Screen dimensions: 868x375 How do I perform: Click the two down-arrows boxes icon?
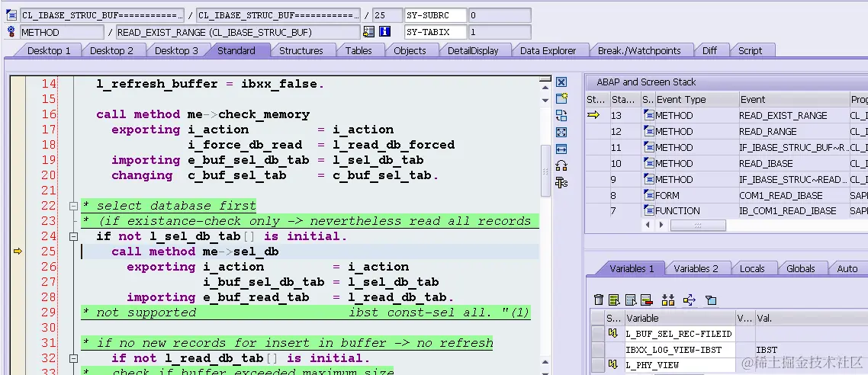(x=668, y=300)
